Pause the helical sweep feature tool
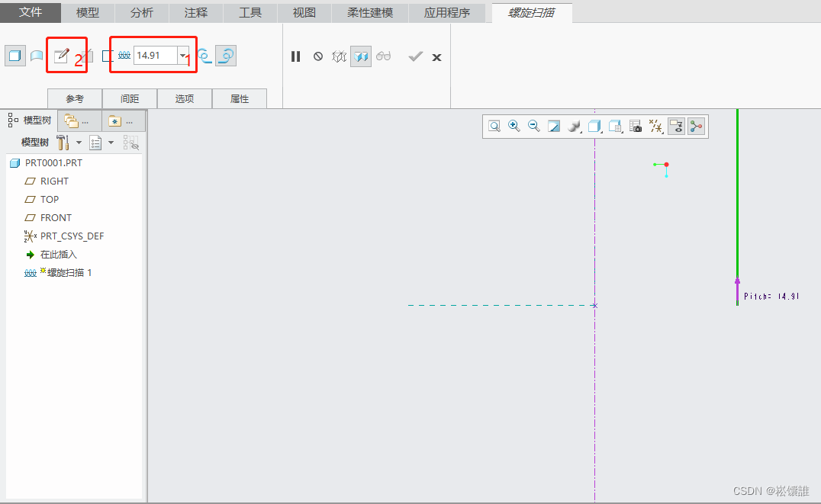 coord(296,56)
